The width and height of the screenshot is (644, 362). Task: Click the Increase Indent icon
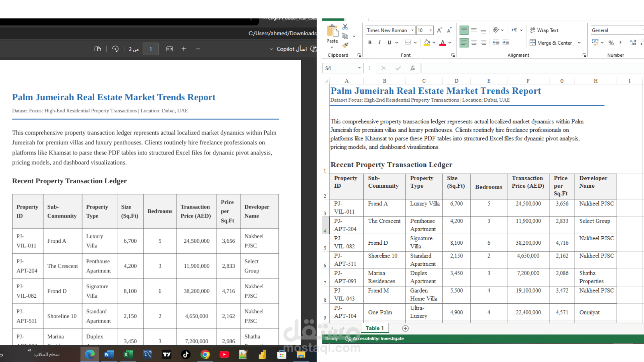tap(506, 43)
